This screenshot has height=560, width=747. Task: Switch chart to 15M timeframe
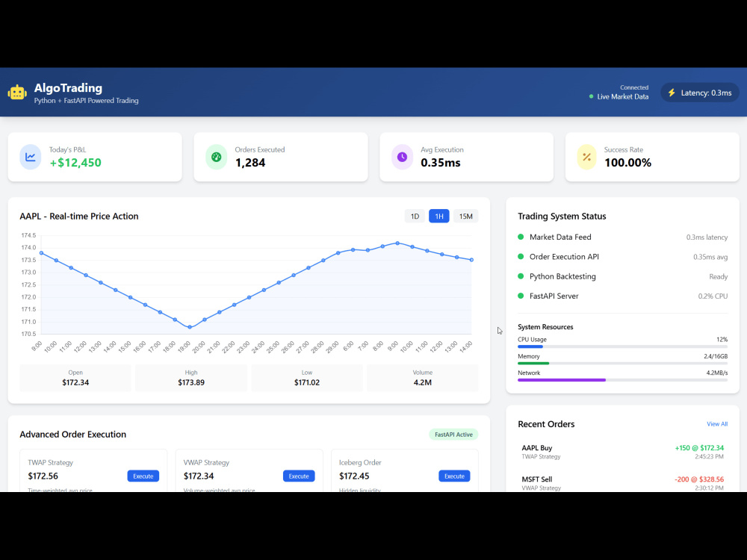pyautogui.click(x=465, y=217)
